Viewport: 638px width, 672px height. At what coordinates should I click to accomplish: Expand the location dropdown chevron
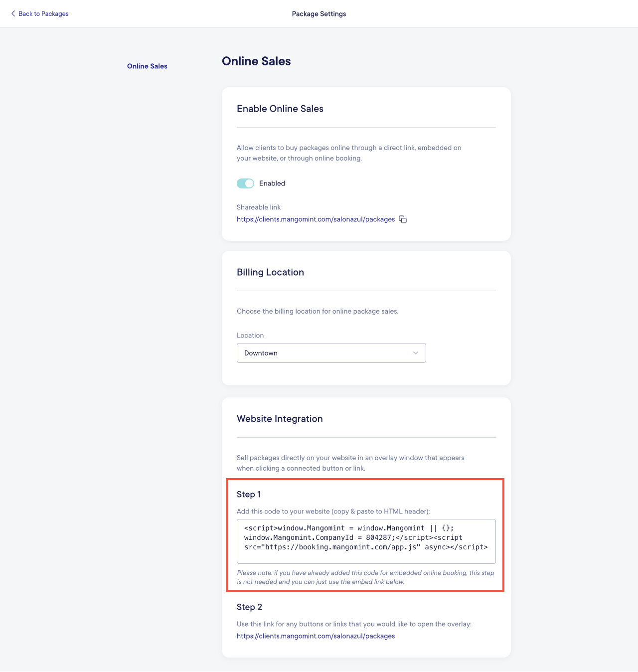[416, 353]
